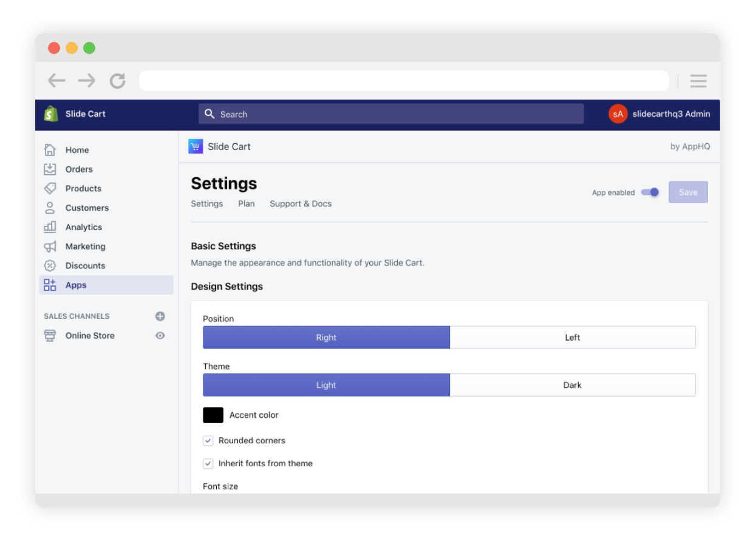Click the Customers person icon

(x=50, y=208)
